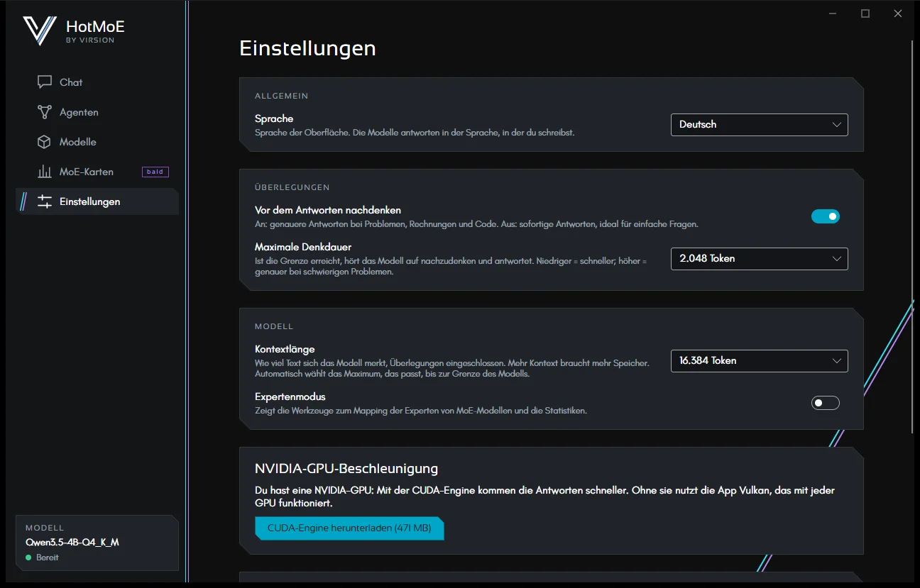Click the Kontextlänge label
Viewport: 920px width, 588px height.
(x=285, y=349)
